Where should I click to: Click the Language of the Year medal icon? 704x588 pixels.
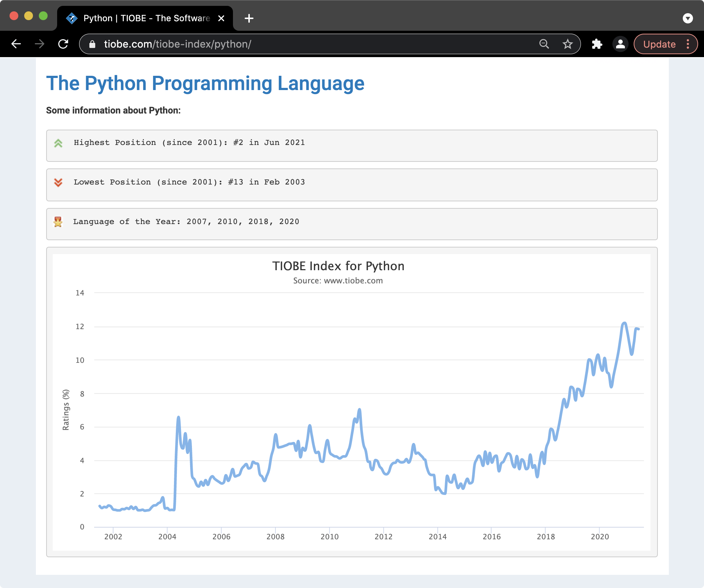coord(58,222)
